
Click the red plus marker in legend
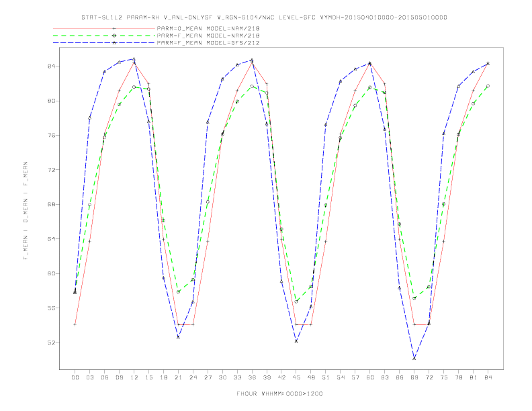[x=114, y=28]
